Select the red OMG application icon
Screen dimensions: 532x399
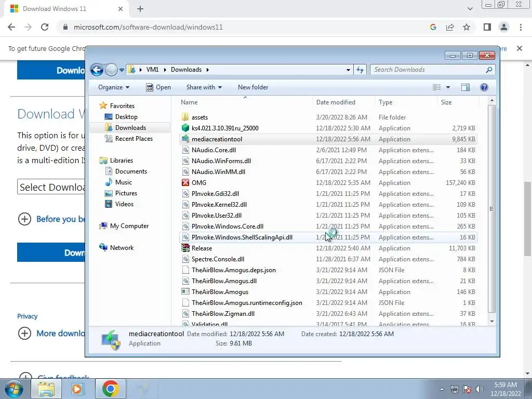pyautogui.click(x=185, y=182)
